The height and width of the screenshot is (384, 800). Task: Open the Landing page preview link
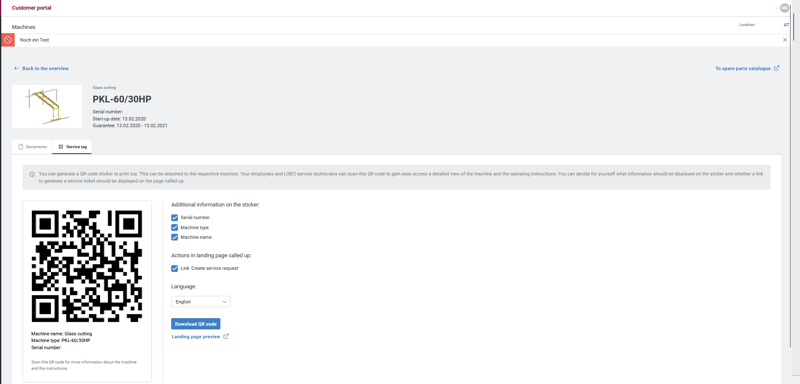point(196,337)
